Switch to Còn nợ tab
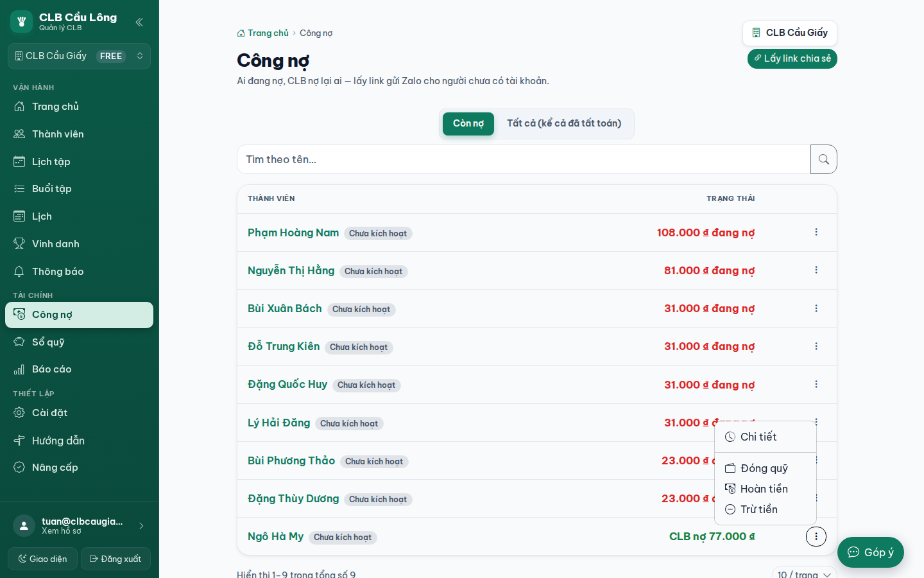 pos(468,123)
